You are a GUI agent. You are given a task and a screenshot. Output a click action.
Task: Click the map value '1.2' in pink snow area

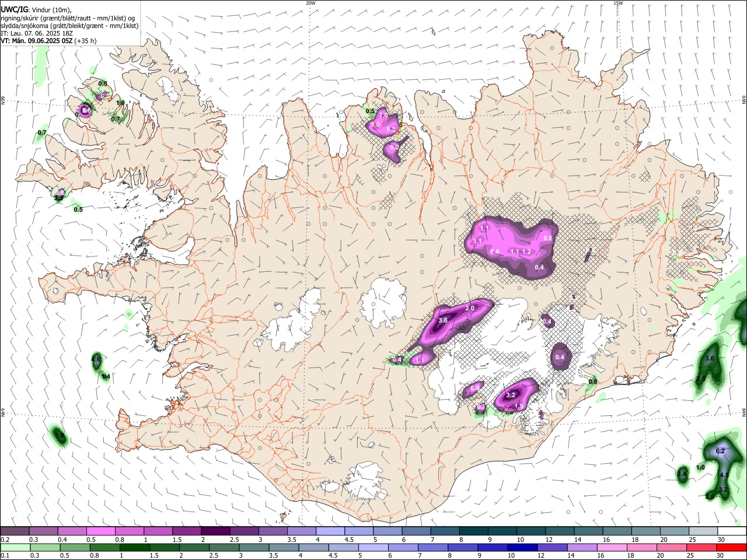(526, 252)
